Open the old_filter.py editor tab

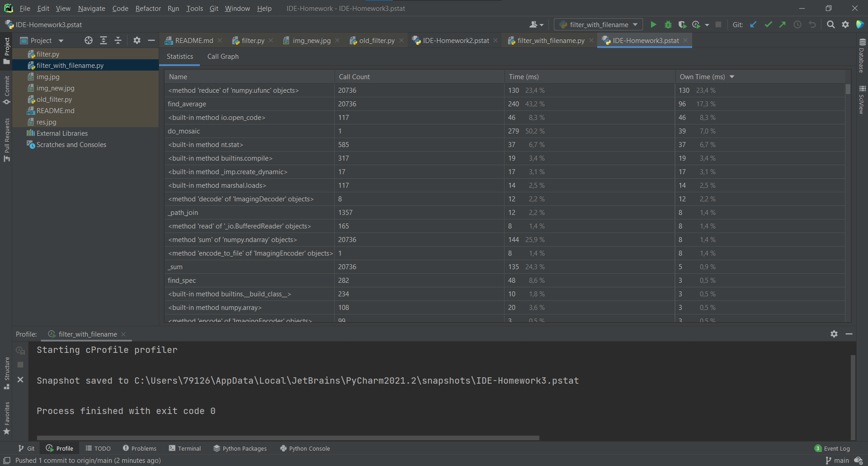(x=377, y=41)
